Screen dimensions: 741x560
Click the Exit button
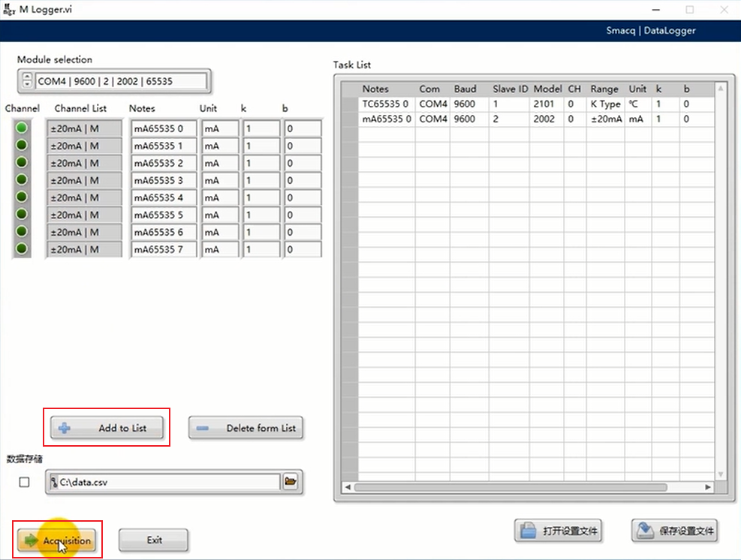[154, 540]
